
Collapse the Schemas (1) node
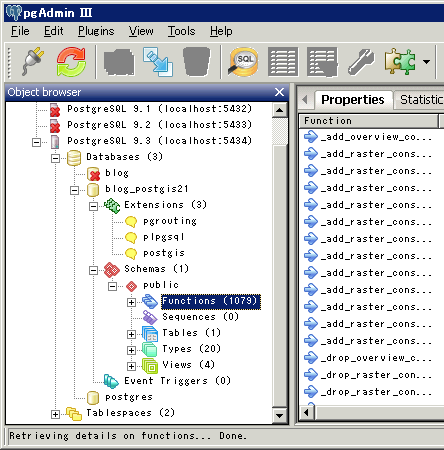pos(93,270)
